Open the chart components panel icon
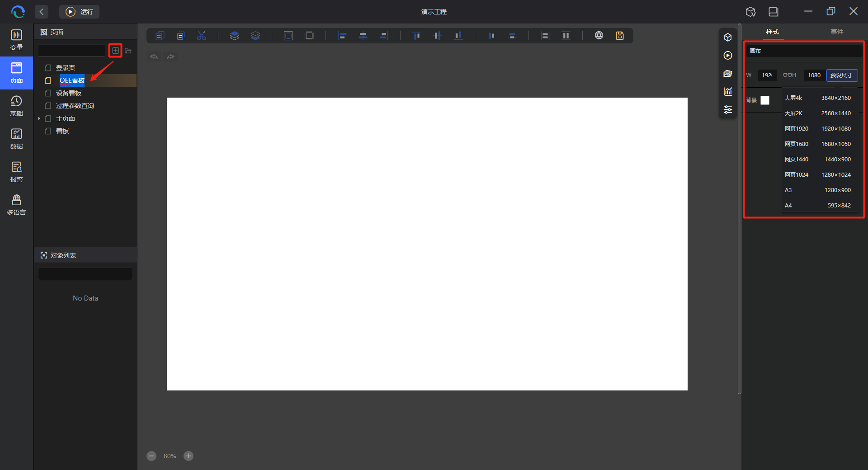This screenshot has height=470, width=868. [x=728, y=92]
